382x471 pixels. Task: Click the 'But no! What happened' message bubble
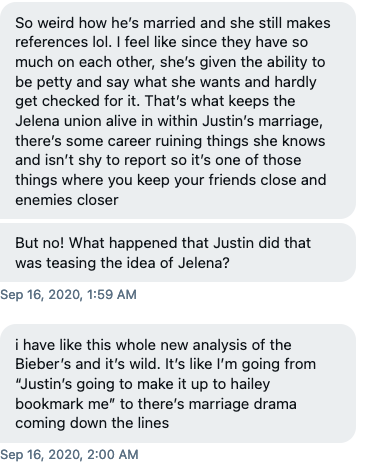(178, 253)
